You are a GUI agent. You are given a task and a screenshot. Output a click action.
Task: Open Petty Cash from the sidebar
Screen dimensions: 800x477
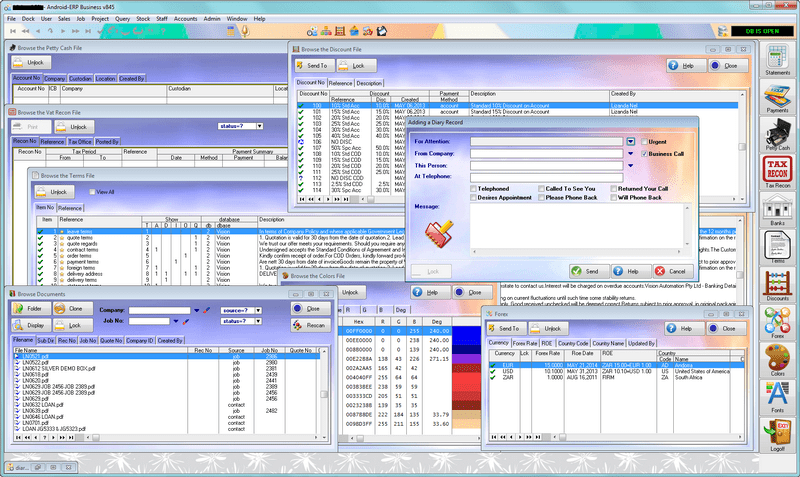777,133
